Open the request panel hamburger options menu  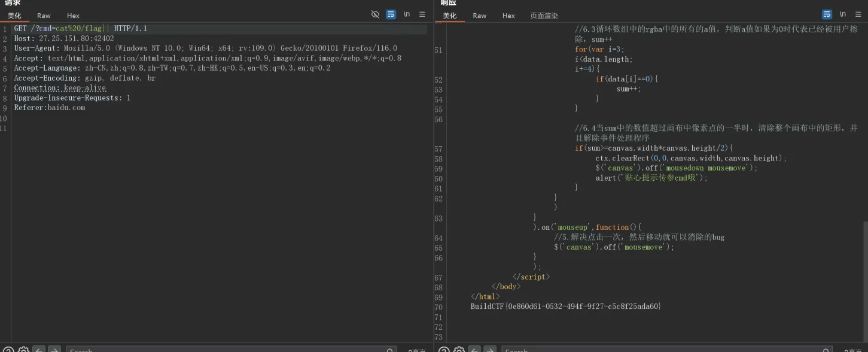click(422, 14)
